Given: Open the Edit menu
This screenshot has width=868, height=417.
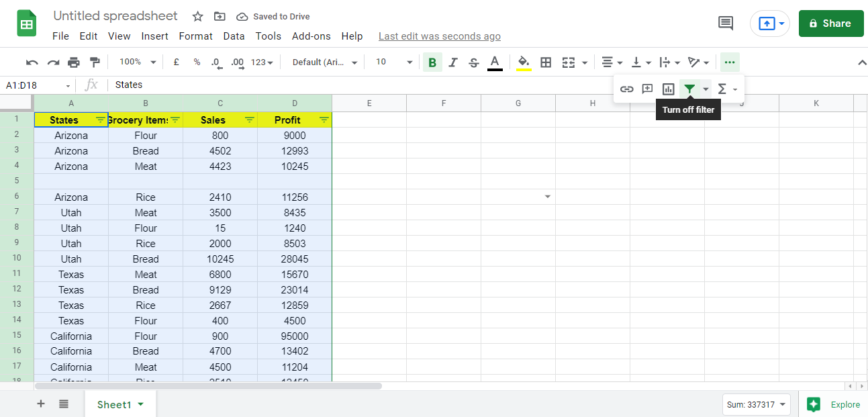Looking at the screenshot, I should click(89, 36).
